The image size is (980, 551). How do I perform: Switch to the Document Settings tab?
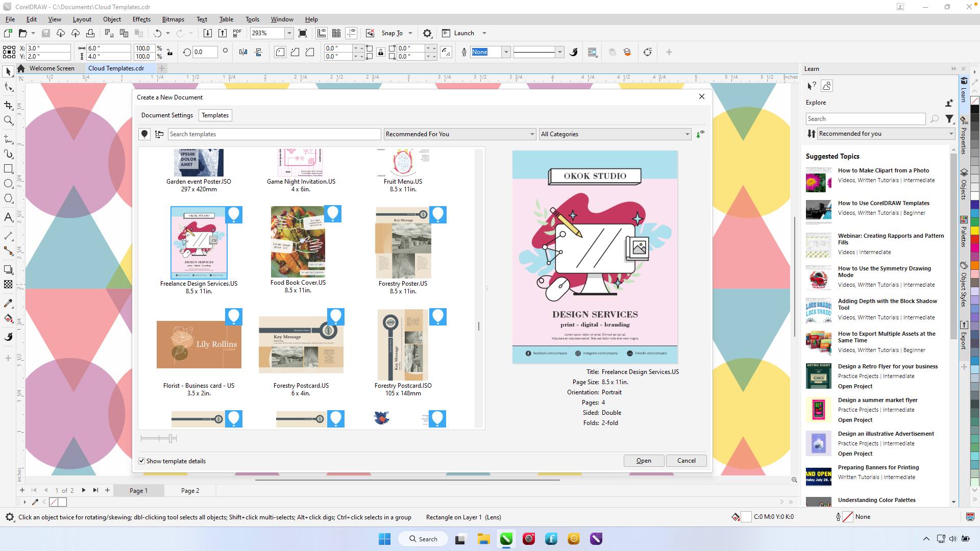tap(167, 115)
